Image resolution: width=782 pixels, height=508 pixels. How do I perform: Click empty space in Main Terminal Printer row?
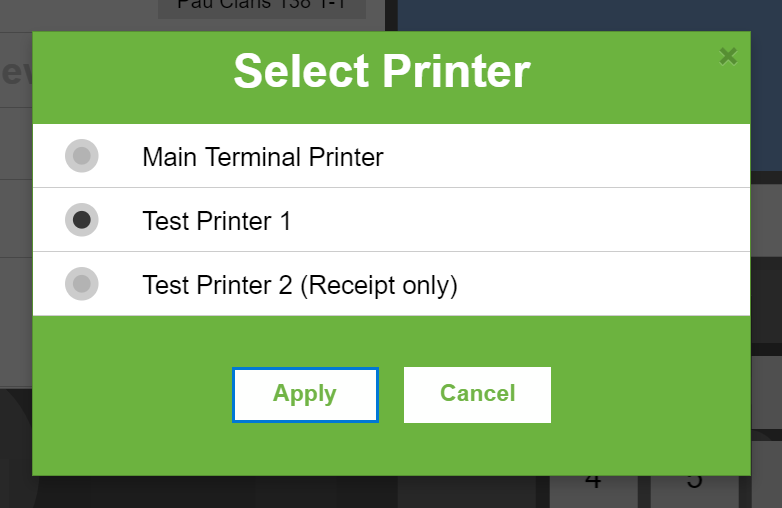(x=580, y=157)
